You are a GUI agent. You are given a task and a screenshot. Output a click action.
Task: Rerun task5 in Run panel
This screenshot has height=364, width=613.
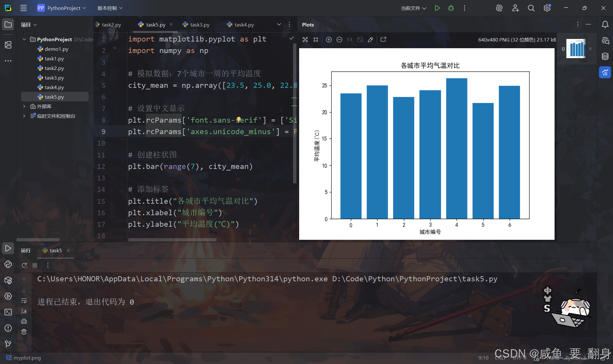point(24,265)
